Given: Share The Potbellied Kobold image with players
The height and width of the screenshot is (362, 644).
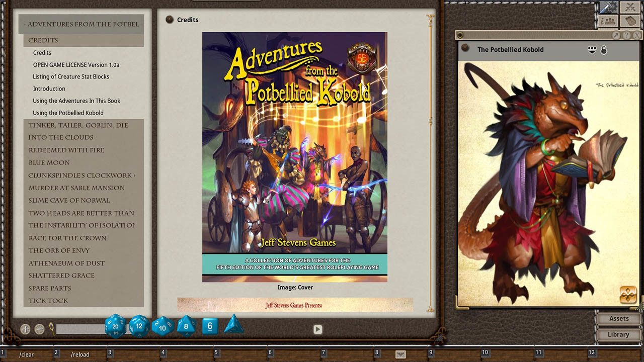Looking at the screenshot, I should point(592,50).
